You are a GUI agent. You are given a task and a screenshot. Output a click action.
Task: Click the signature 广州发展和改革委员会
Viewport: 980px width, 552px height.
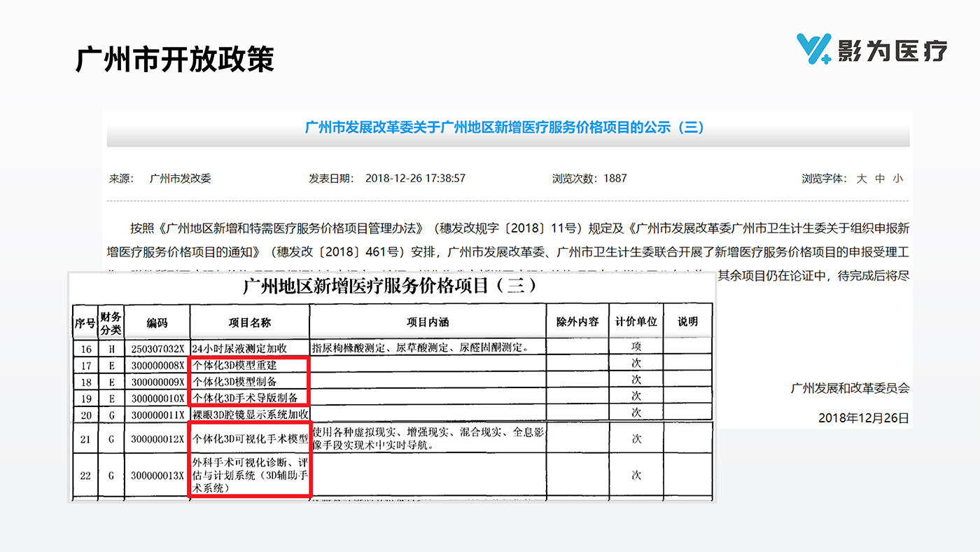pos(850,388)
